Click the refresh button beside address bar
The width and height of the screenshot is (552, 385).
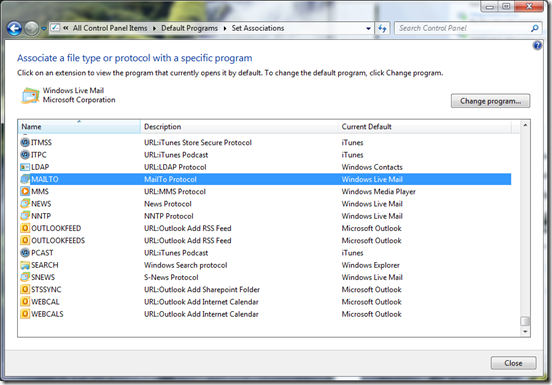382,29
